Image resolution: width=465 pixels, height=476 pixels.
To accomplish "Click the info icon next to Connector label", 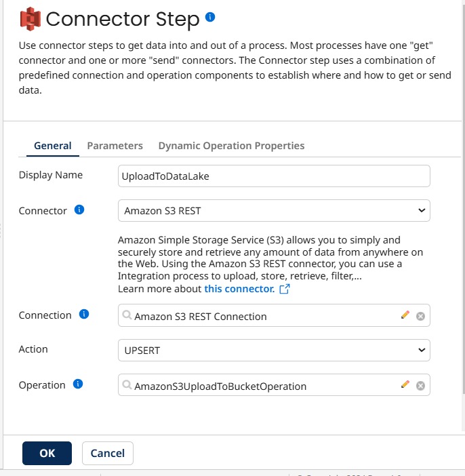I will point(79,210).
